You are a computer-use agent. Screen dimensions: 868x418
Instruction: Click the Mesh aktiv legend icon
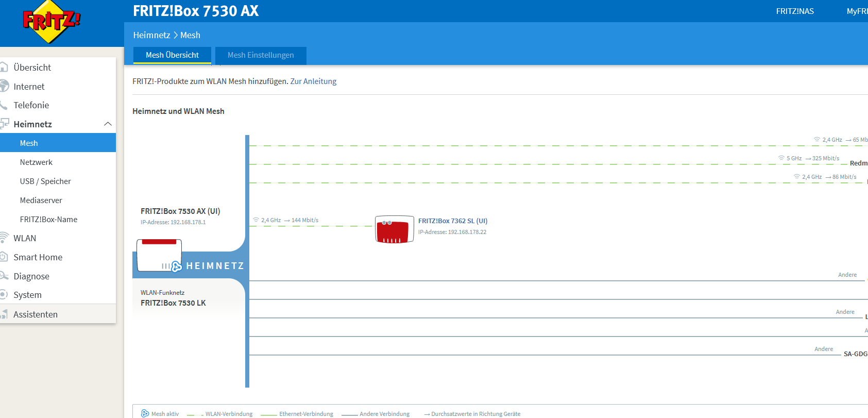(145, 413)
